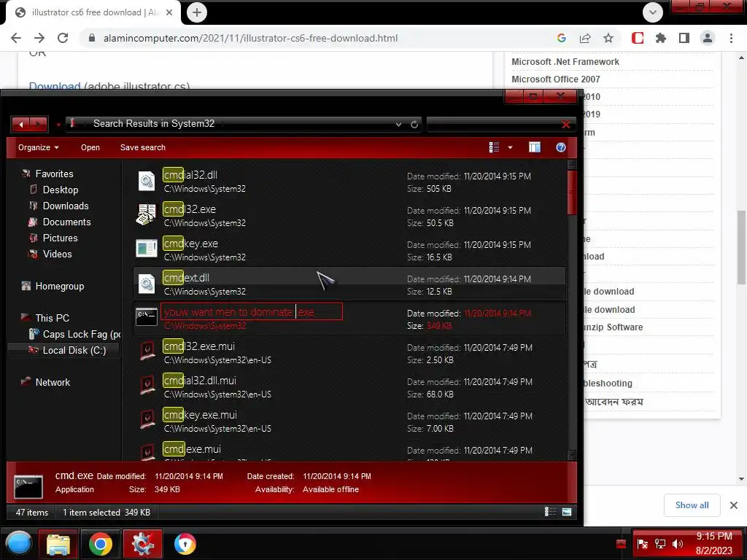Toggle Chrome side panel icon
The height and width of the screenshot is (560, 747).
coord(684,38)
